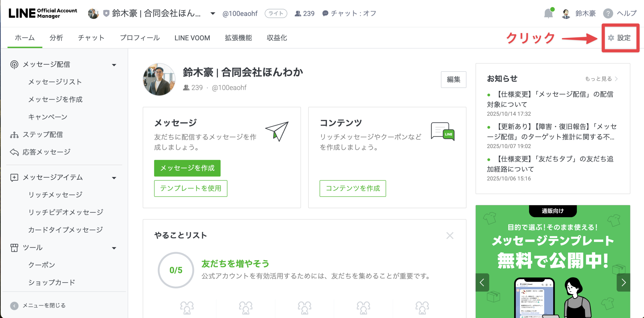Click the paper plane message icon

tap(277, 131)
